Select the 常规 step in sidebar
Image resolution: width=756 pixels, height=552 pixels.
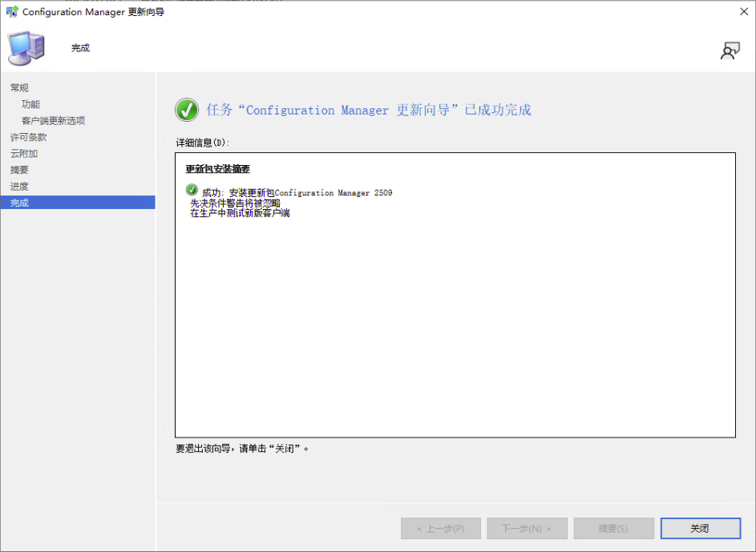(19, 87)
